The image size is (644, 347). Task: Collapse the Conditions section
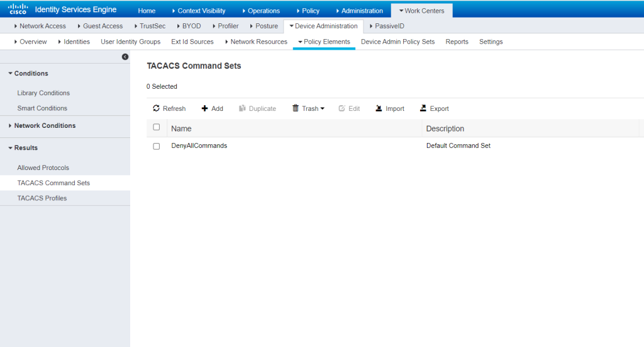coord(28,73)
